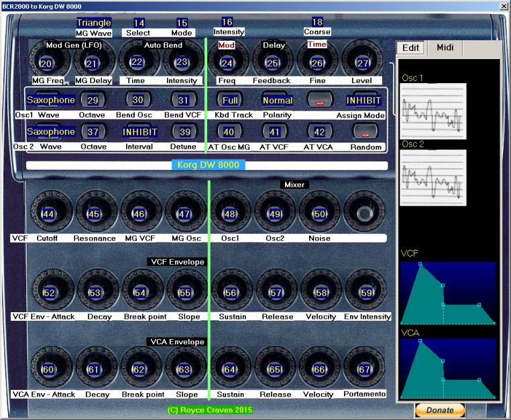
Task: Click the blank knob right of Noise
Action: pos(364,214)
